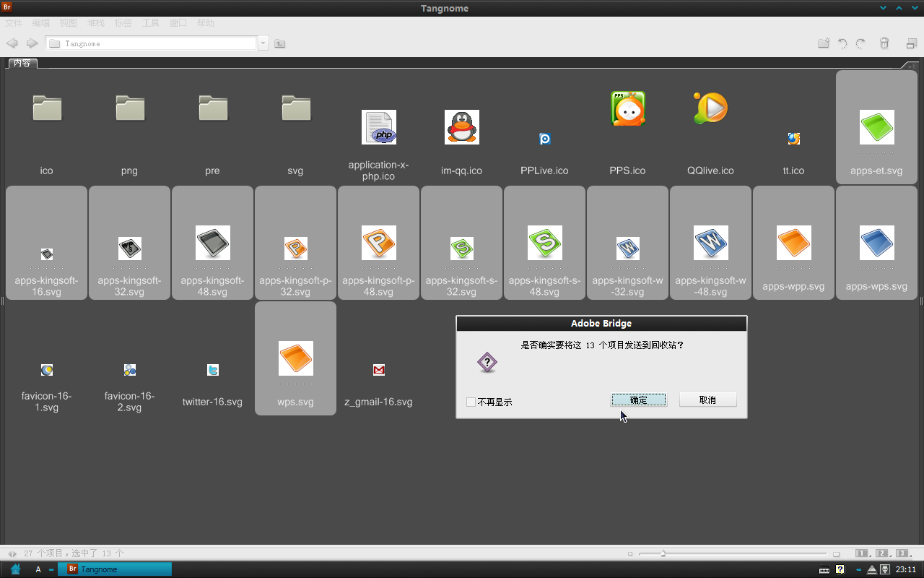Image resolution: width=924 pixels, height=578 pixels.
Task: Click the Tangnome taskbar entry
Action: (115, 569)
